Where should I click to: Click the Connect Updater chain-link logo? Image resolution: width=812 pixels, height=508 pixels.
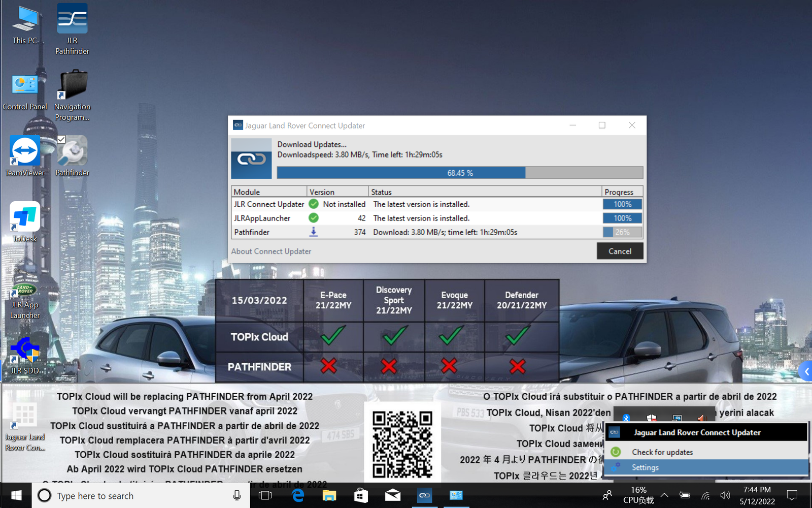[x=251, y=159]
